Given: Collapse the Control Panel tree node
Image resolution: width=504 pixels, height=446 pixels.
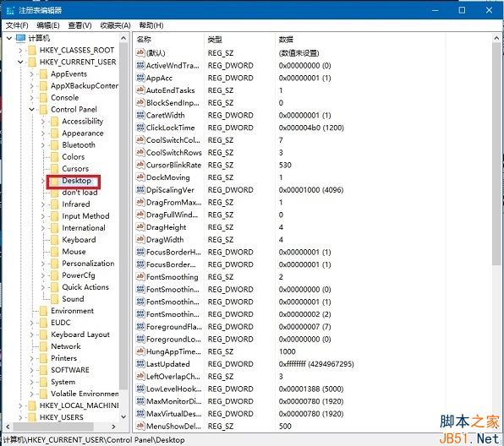Looking at the screenshot, I should [31, 110].
